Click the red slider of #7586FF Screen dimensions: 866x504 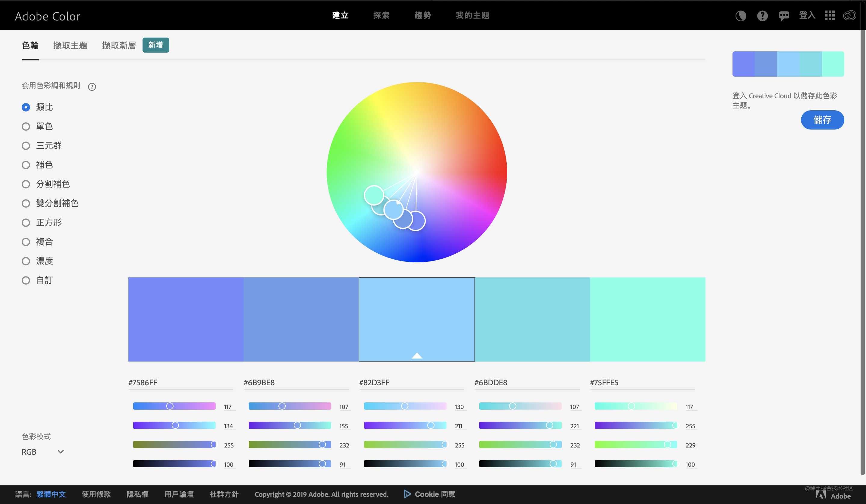(174, 406)
